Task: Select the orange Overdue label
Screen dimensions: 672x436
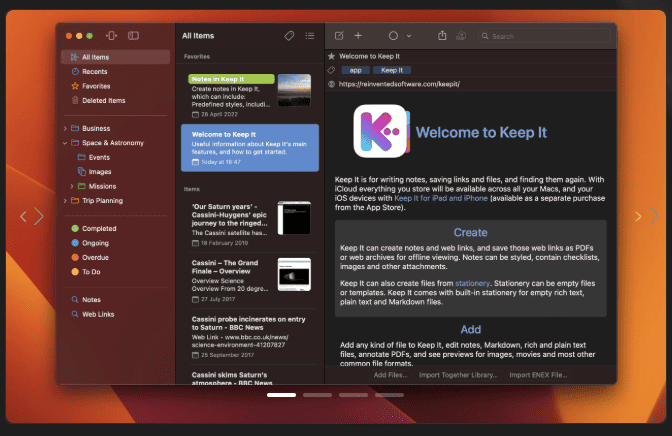Action: (x=90, y=258)
